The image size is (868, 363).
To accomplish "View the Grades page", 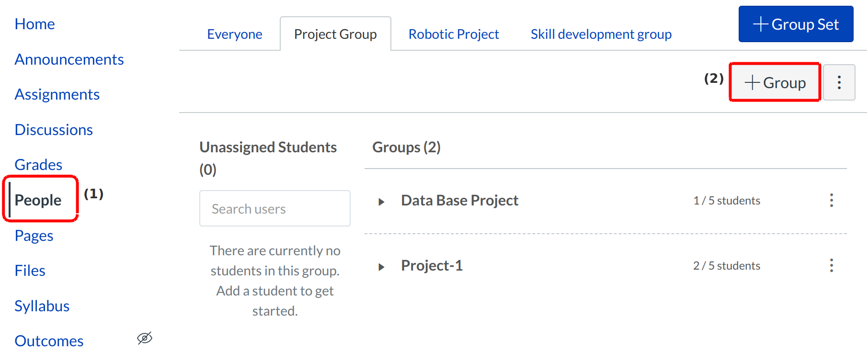I will [38, 165].
